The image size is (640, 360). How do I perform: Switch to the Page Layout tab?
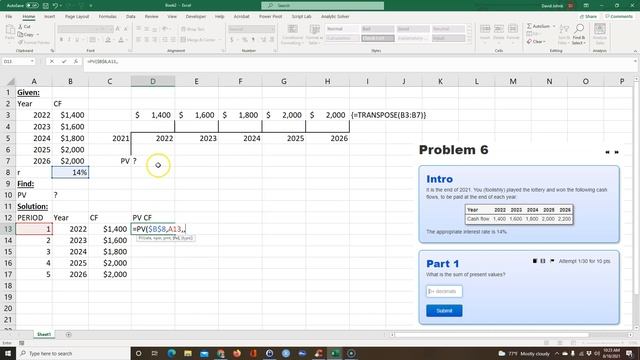pyautogui.click(x=77, y=17)
